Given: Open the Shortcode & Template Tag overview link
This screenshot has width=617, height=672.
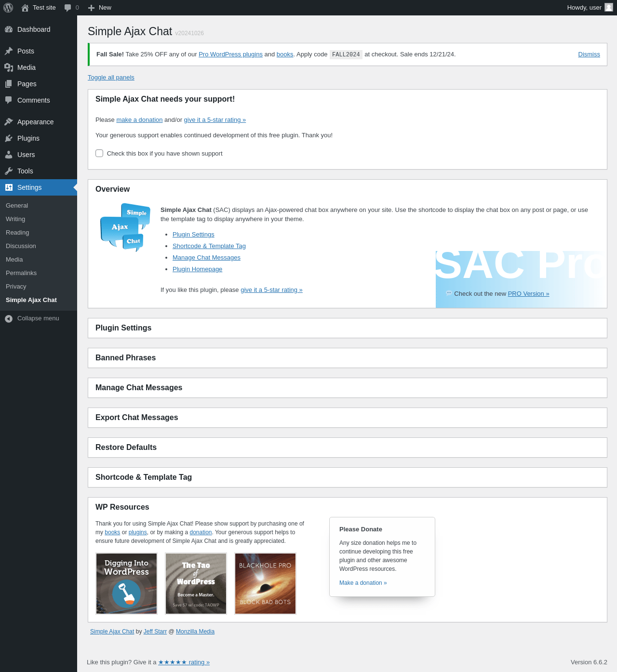Looking at the screenshot, I should pyautogui.click(x=209, y=246).
